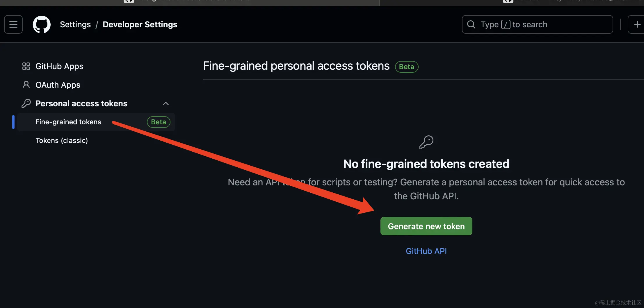Screen dimensions: 644x308
Task: Navigate to Settings via the breadcrumb
Action: click(75, 24)
